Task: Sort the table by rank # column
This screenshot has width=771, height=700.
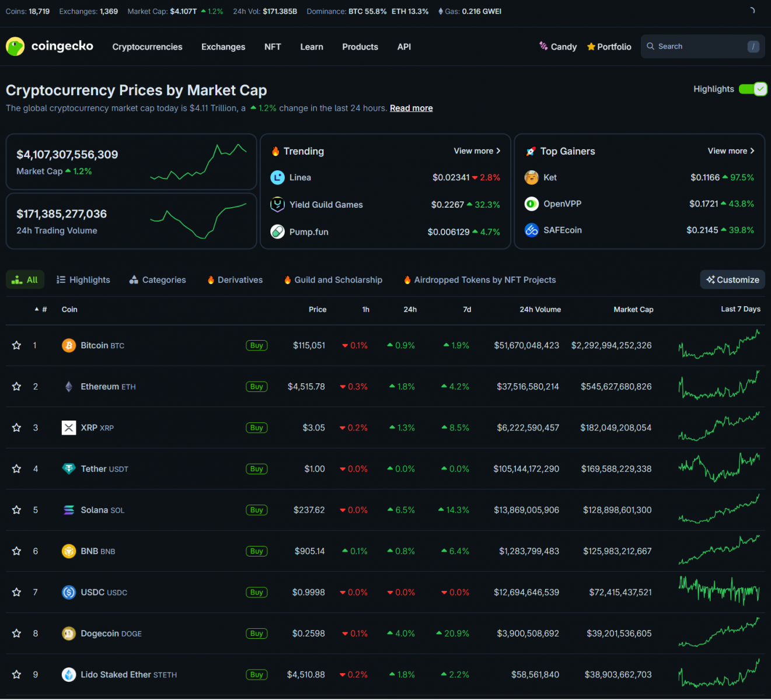Action: click(x=41, y=310)
